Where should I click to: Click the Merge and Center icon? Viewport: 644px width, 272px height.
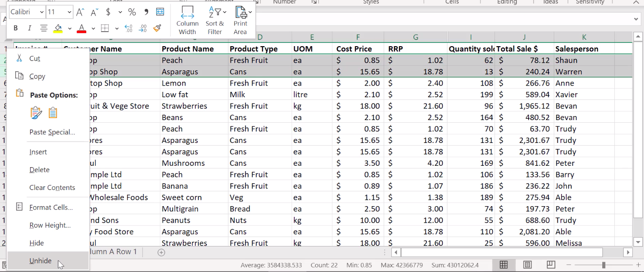pos(160,12)
